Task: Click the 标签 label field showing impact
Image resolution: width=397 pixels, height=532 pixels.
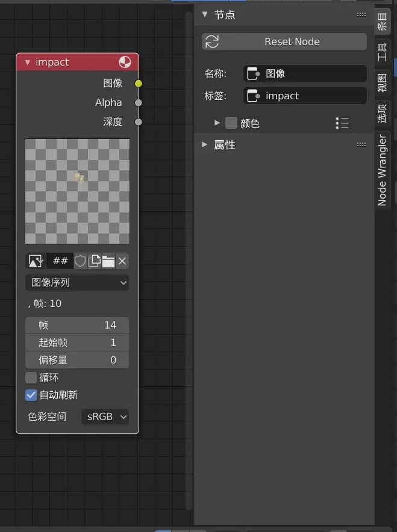Action: (x=305, y=96)
